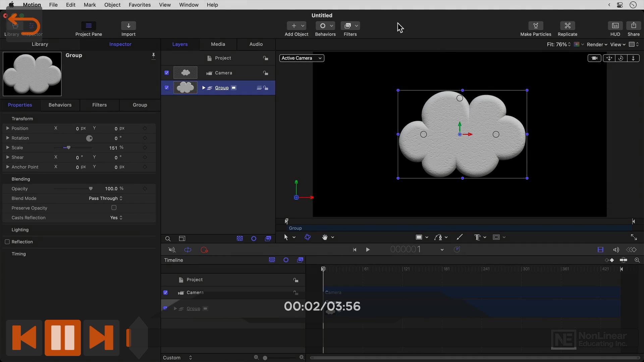Enable the Preserve Opacity checkbox

(114, 208)
